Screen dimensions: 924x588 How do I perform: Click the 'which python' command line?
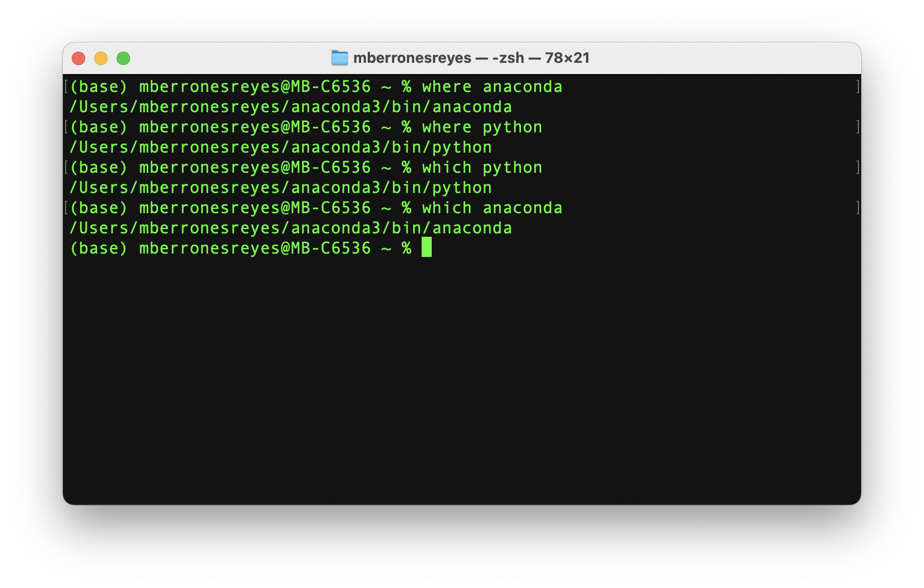pos(482,167)
